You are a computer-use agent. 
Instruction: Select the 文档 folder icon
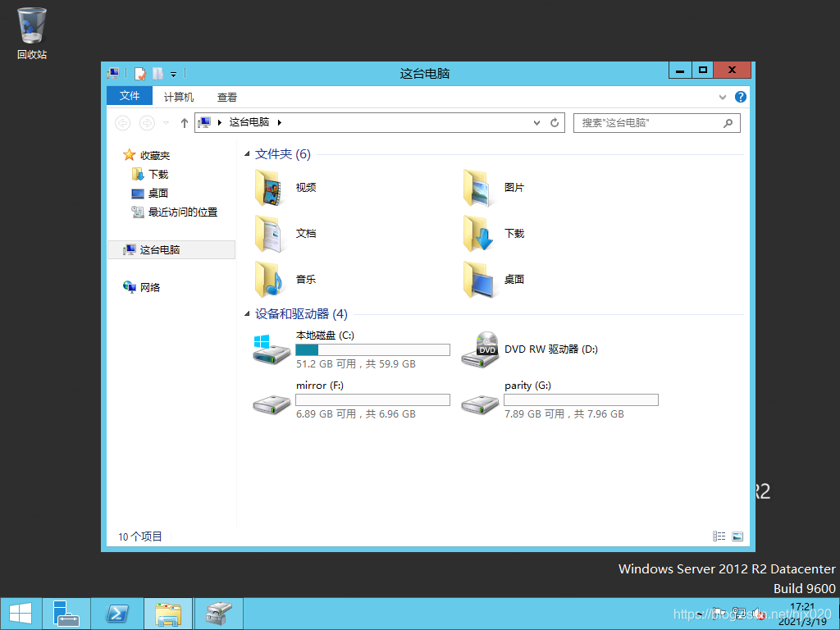269,234
